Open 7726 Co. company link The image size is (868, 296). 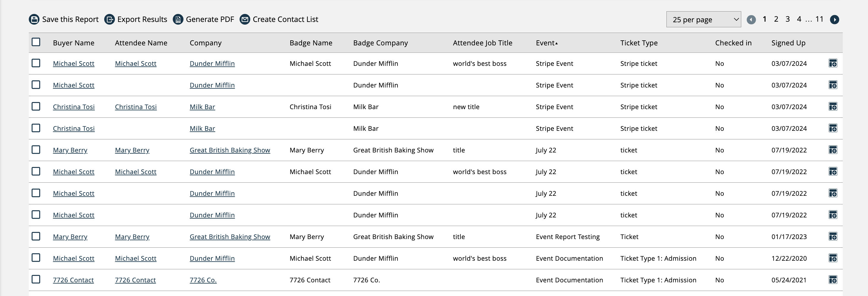coord(203,280)
